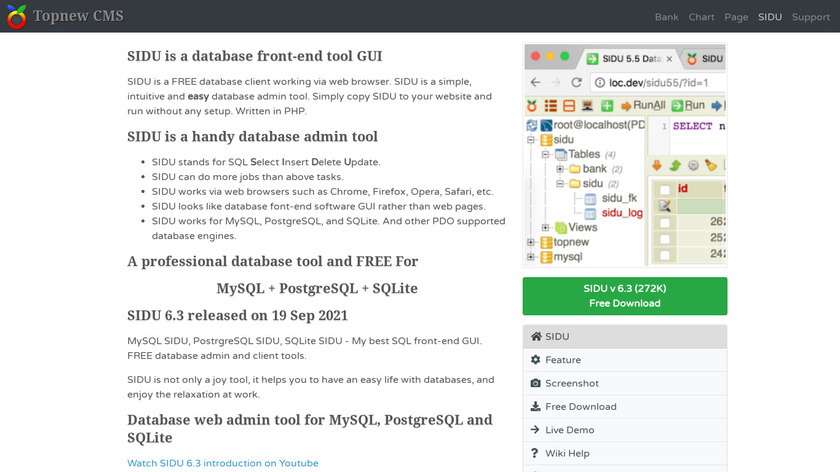Click the question mark icon for Wiki Help

[536, 453]
